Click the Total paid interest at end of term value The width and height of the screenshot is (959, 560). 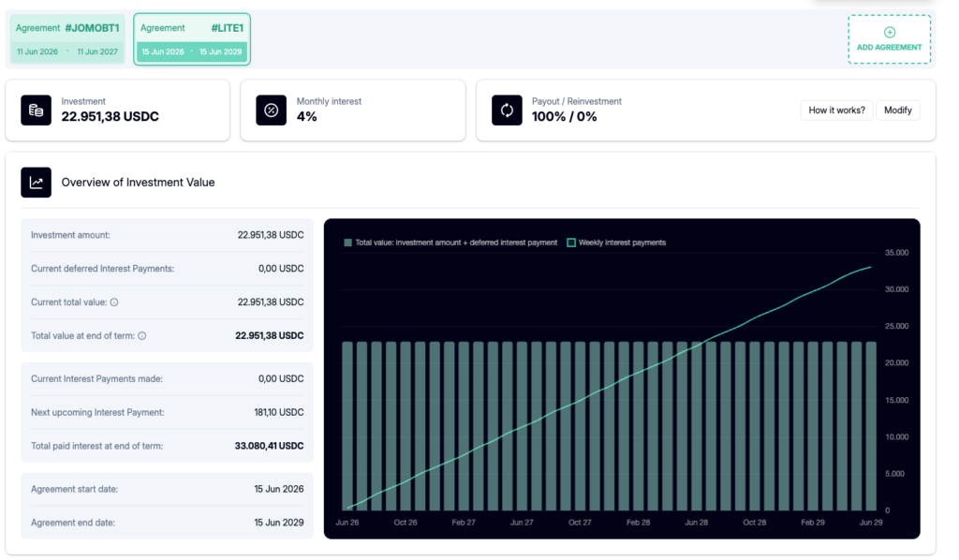point(269,446)
